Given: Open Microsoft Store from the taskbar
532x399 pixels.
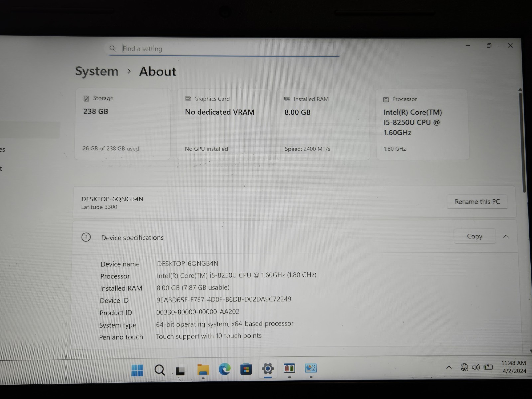Looking at the screenshot, I should click(x=246, y=369).
